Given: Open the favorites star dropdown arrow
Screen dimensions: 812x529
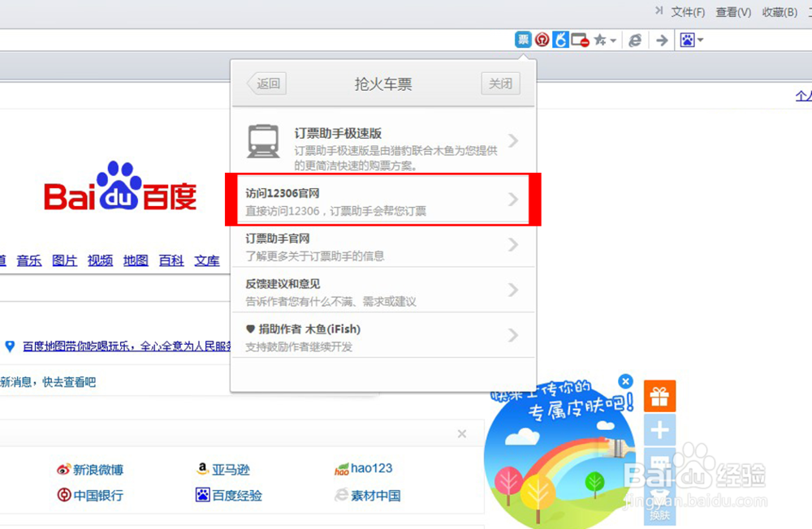Looking at the screenshot, I should pos(613,41).
